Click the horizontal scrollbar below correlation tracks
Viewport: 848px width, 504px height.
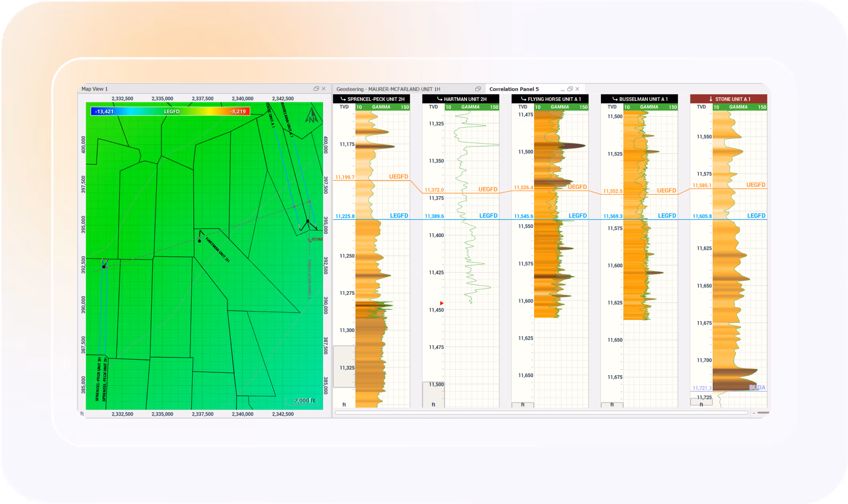tap(541, 412)
